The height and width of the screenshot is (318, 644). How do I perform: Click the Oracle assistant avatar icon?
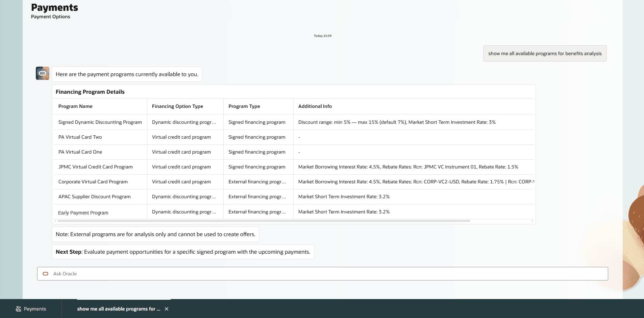(43, 73)
